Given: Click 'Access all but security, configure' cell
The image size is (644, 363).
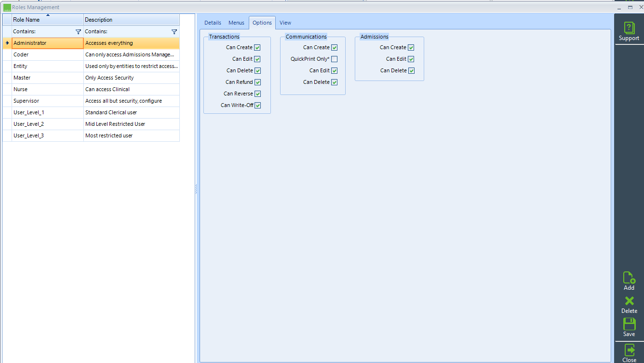Looking at the screenshot, I should tap(132, 101).
